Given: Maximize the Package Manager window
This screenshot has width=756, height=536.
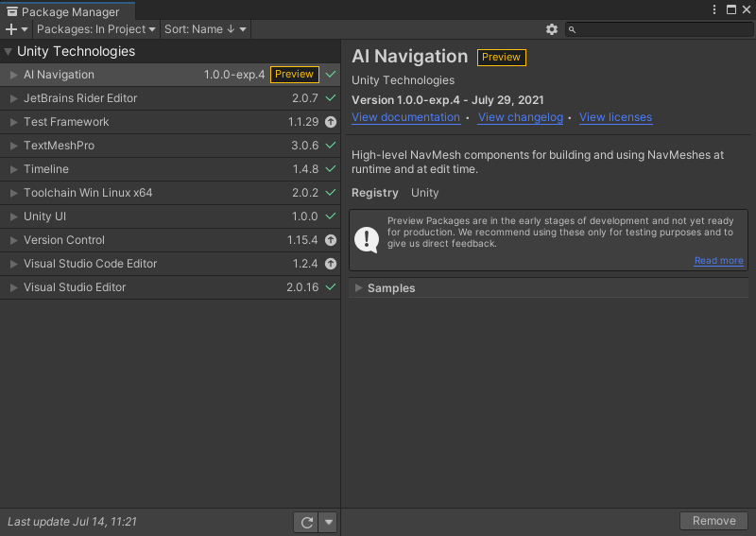Looking at the screenshot, I should pos(730,9).
